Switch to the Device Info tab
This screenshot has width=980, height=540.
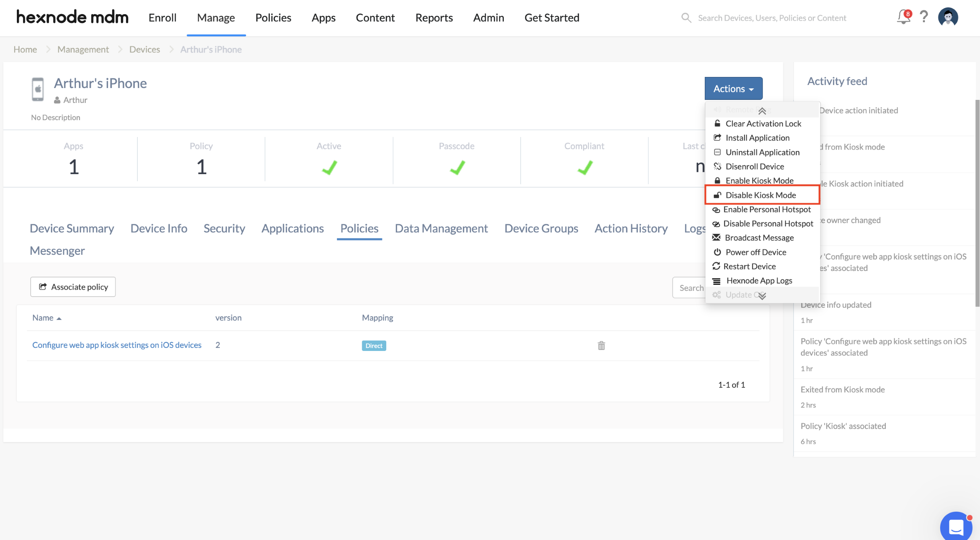[159, 228]
